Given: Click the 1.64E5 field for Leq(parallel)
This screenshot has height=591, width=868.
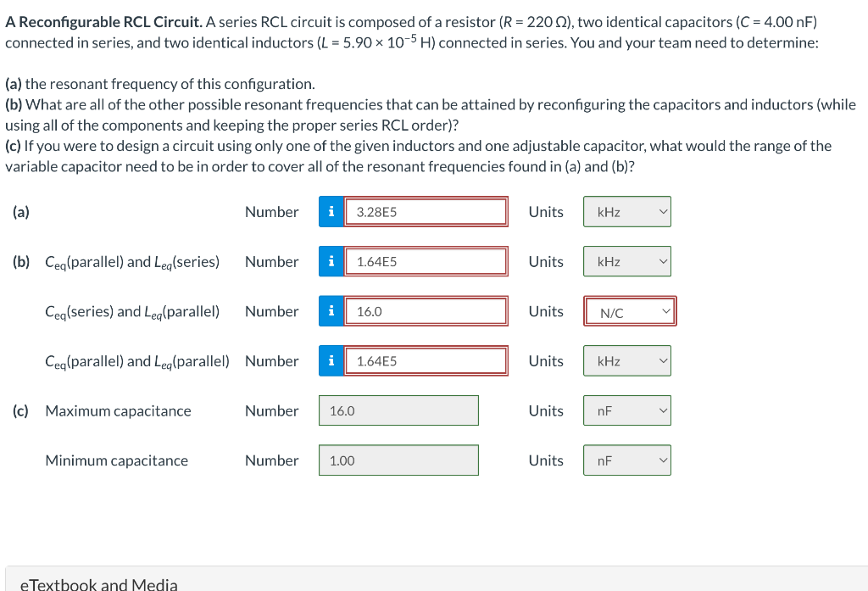Looking at the screenshot, I should pyautogui.click(x=426, y=360).
